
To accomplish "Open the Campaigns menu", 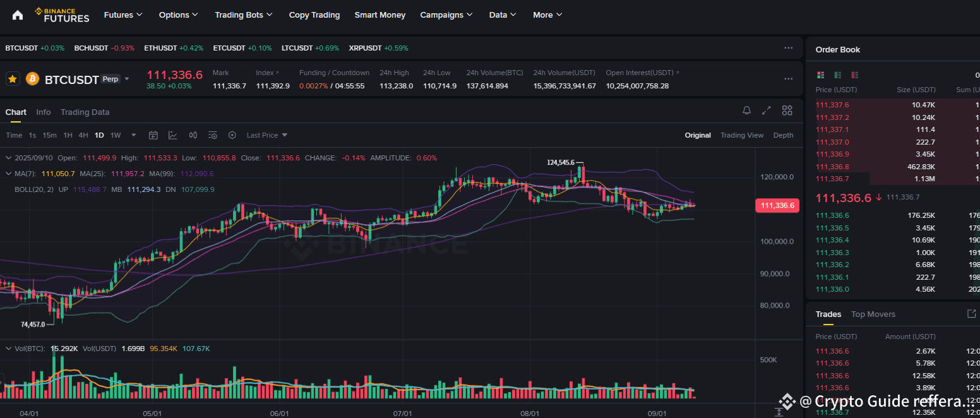I will pos(447,15).
